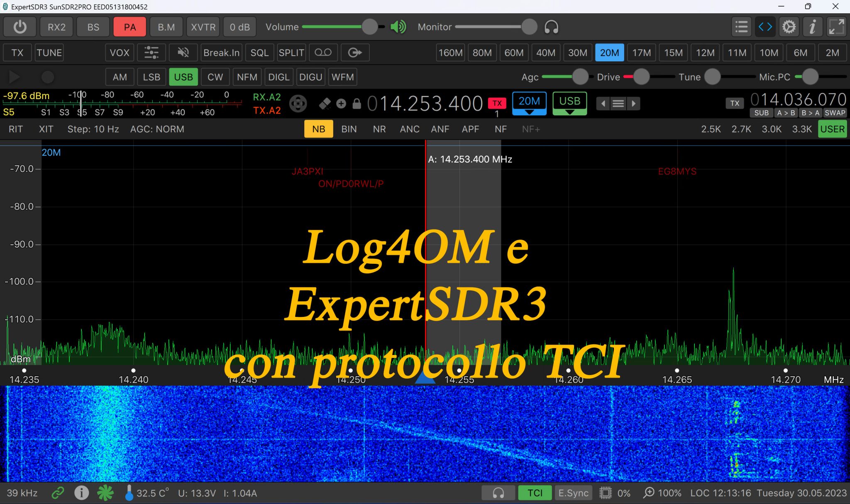Click the Monitor headphones icon
This screenshot has width=850, height=504.
point(551,27)
